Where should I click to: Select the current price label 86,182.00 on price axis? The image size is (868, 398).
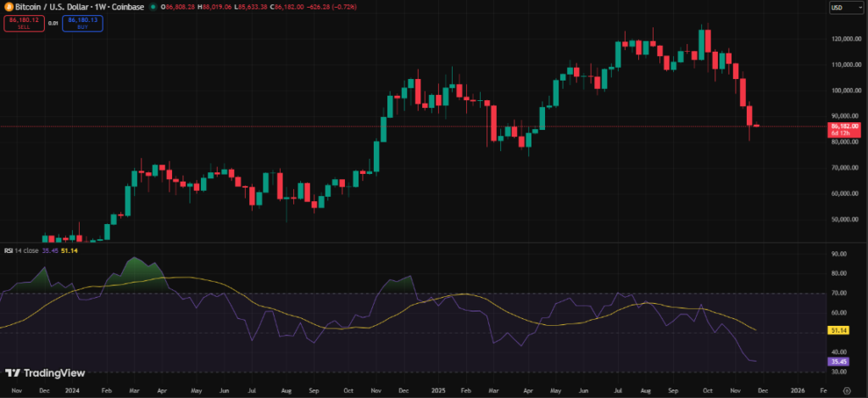(845, 126)
